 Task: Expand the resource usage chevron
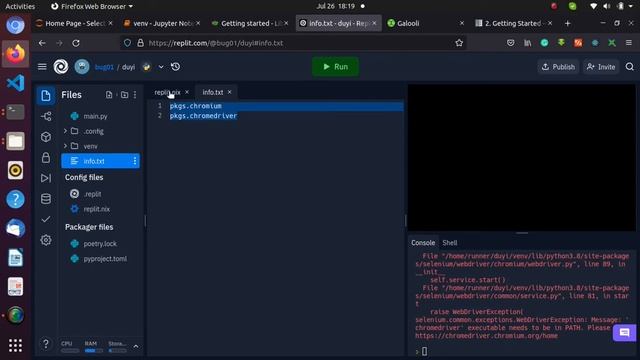click(x=136, y=346)
